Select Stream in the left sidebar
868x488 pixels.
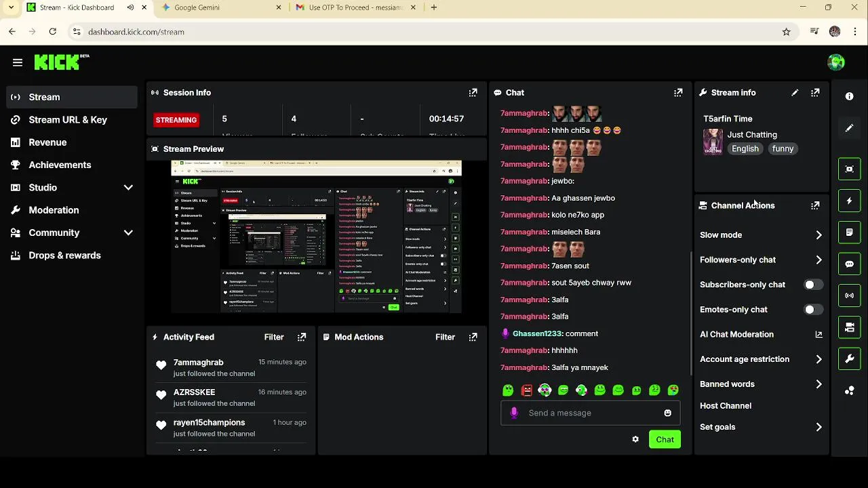pyautogui.click(x=72, y=97)
